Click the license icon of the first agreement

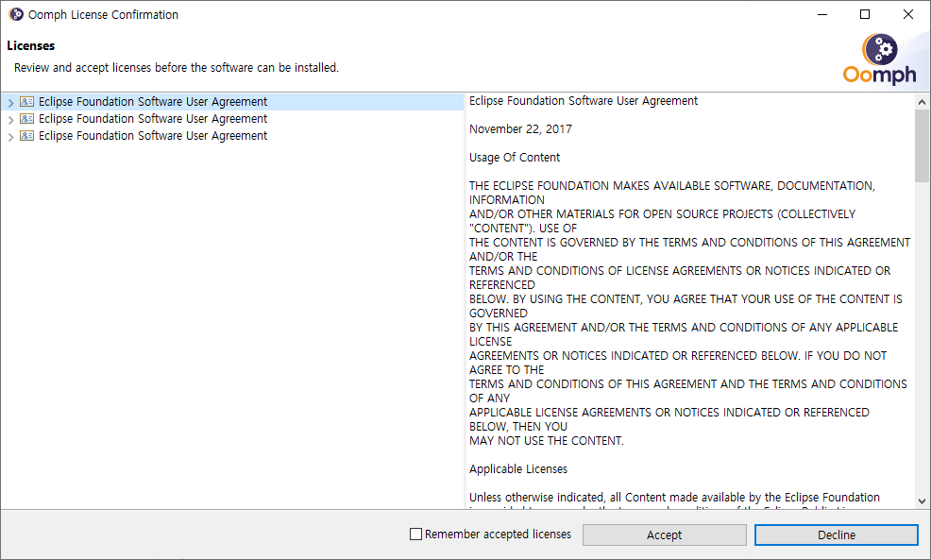[26, 102]
